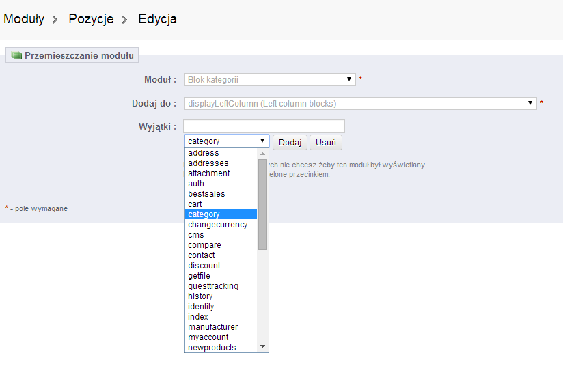Choose compare from the list
Screen dimensions: 563x392
(221, 245)
